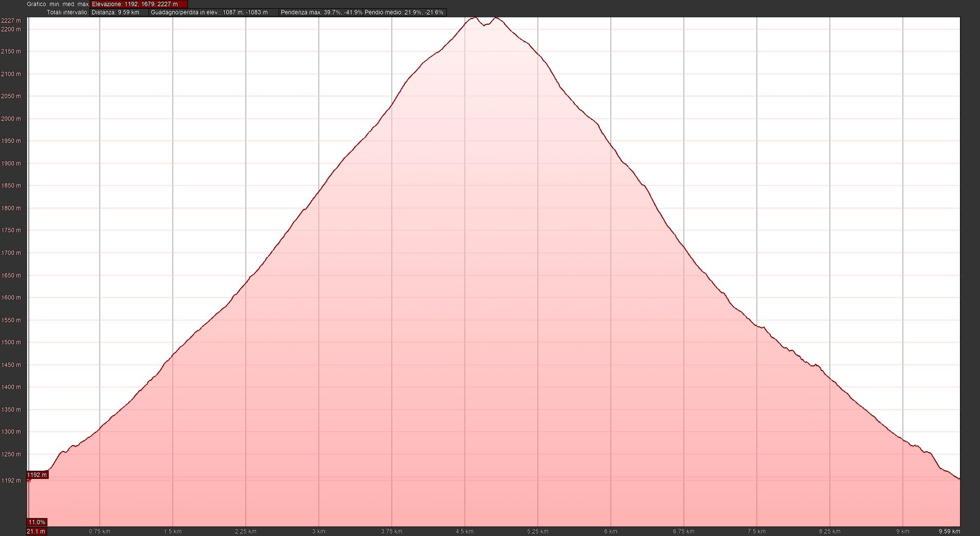Screen dimensions: 980x536
Task: Click the small red cursor marker at profile start
Action: [29, 480]
